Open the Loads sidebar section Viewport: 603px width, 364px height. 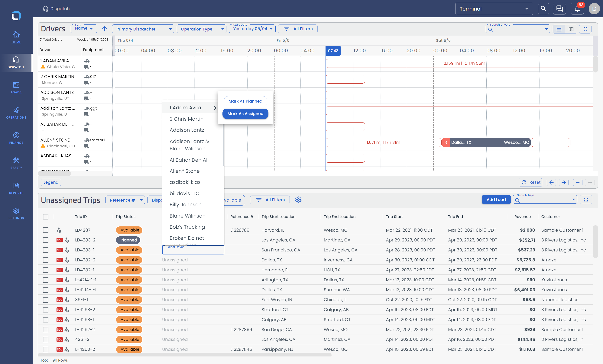pos(16,88)
